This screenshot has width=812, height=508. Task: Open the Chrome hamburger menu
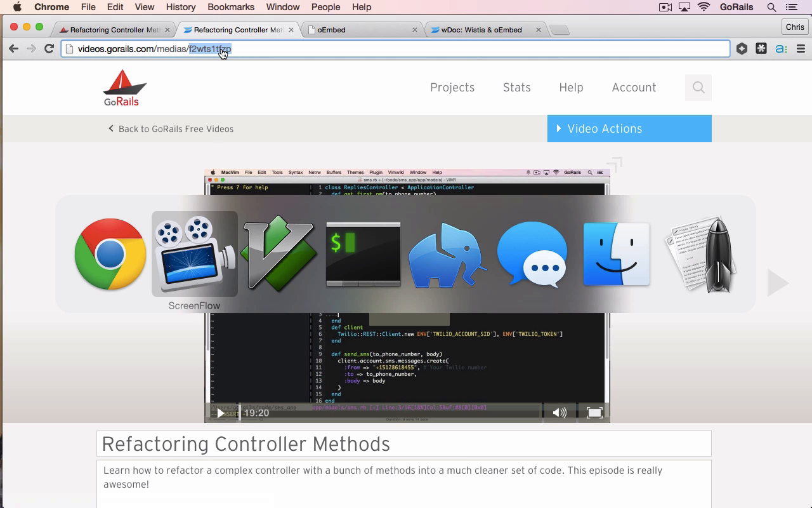801,49
